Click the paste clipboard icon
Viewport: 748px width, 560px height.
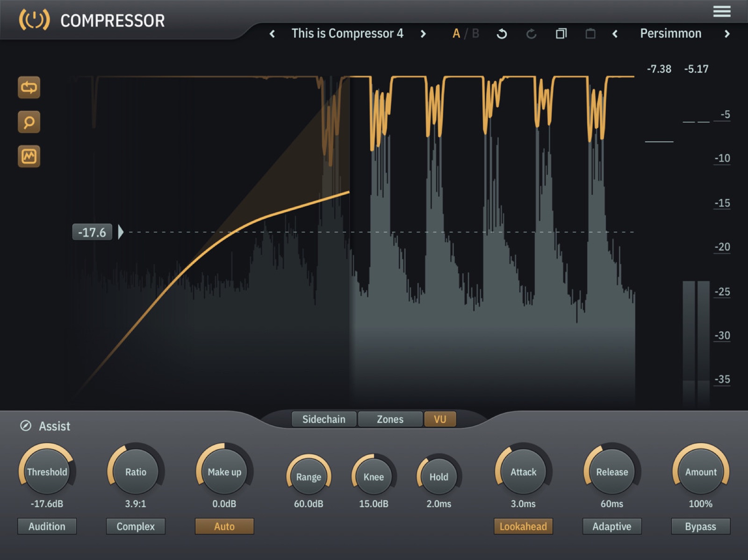point(590,34)
